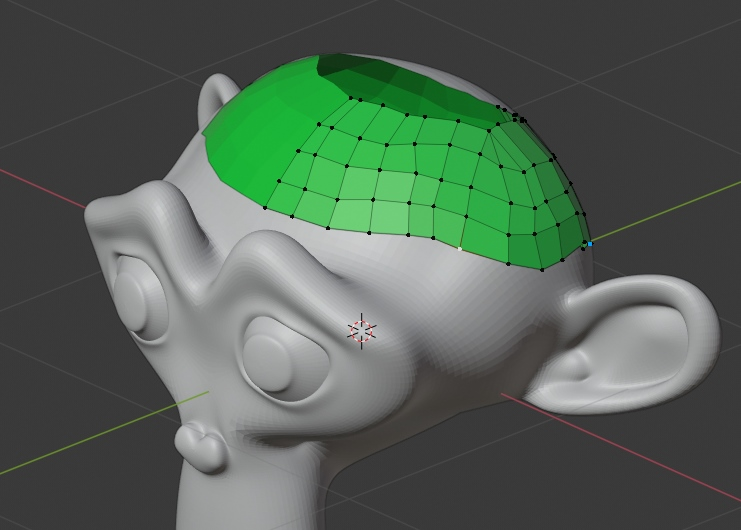The image size is (741, 530).
Task: Click the dark green shaded area atop mesh
Action: (x=406, y=87)
